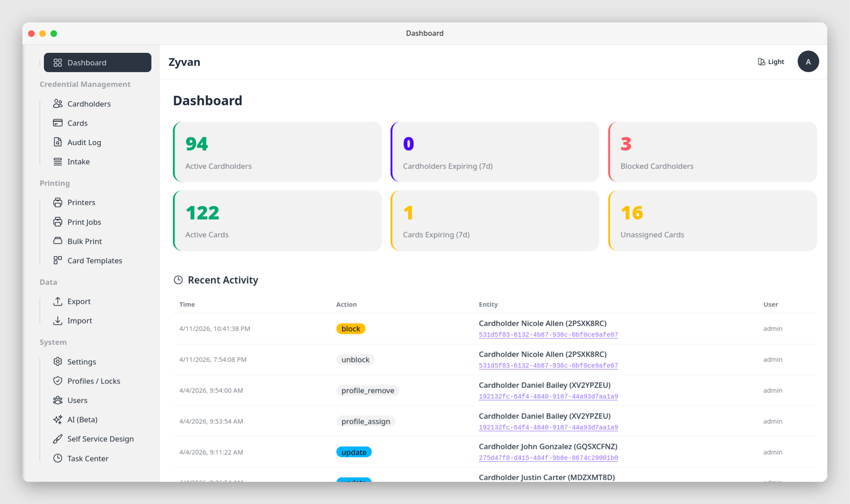Click the 'profile_remove' action badge
This screenshot has width=850, height=504.
click(367, 391)
